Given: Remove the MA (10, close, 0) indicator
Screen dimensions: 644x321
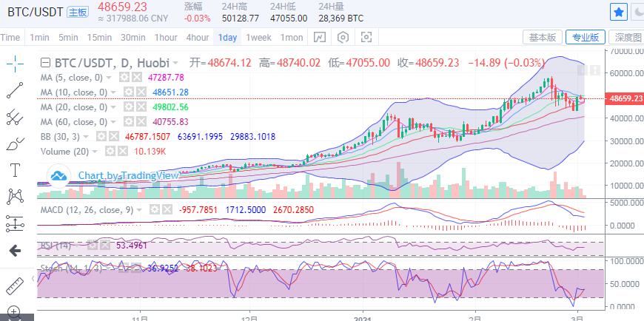Looking at the screenshot, I should [x=141, y=92].
